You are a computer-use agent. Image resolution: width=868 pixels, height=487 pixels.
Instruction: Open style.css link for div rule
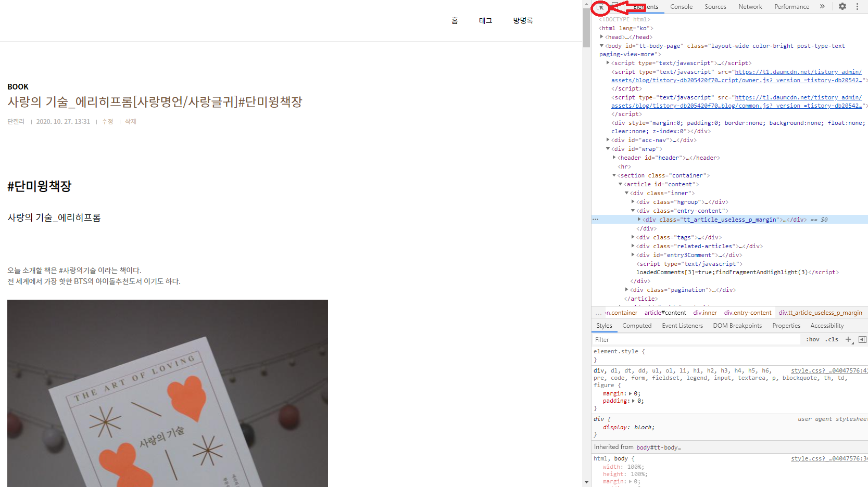(x=829, y=370)
